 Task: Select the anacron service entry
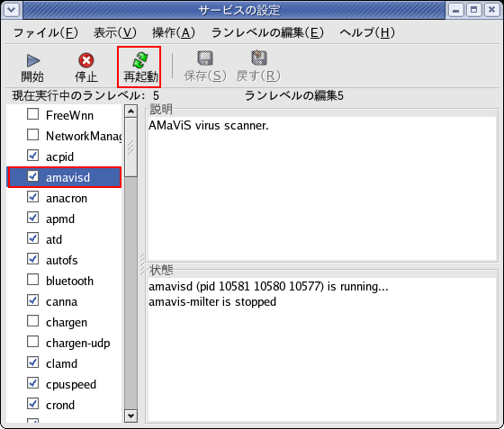click(67, 199)
